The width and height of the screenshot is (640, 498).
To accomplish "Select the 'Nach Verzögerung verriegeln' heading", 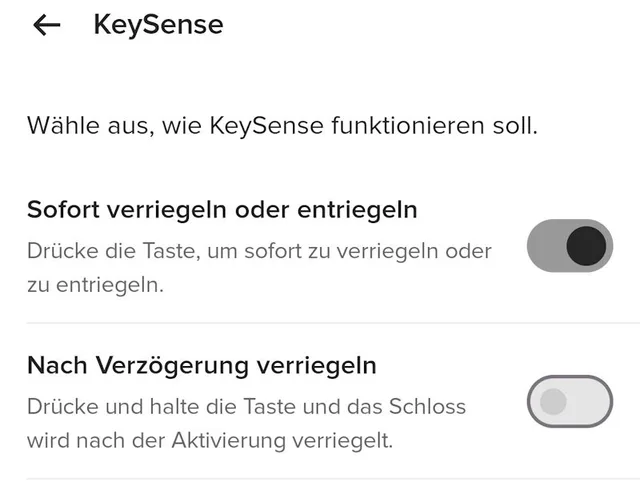I will (x=202, y=365).
